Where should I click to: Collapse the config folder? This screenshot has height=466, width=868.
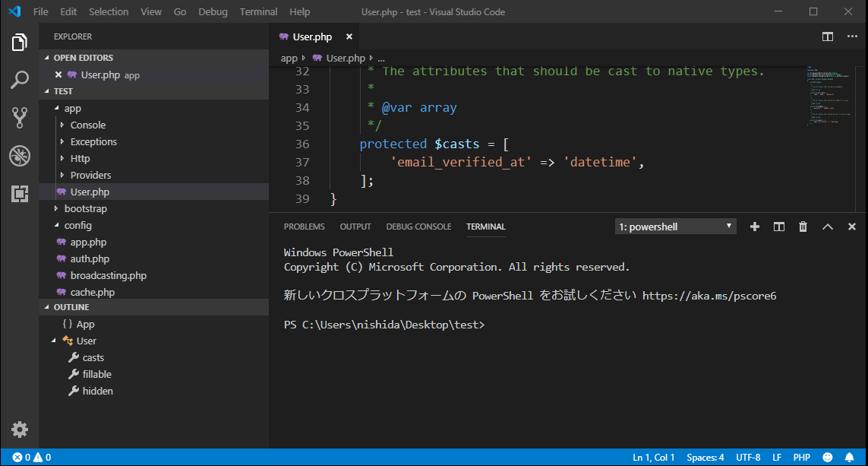coord(77,225)
